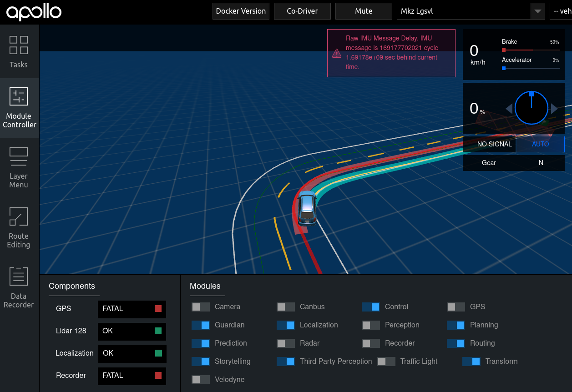Image resolution: width=572 pixels, height=392 pixels.
Task: Click the Docker Version button
Action: (x=241, y=11)
